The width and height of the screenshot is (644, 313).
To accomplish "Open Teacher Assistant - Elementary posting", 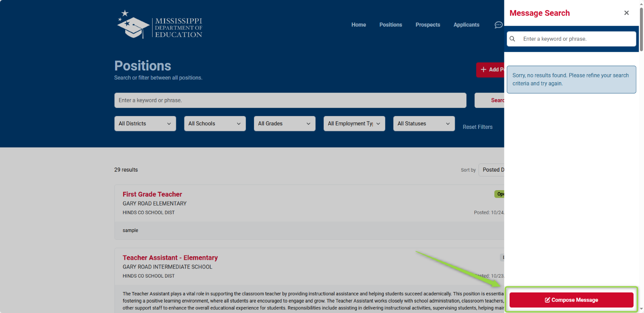I will pos(170,258).
